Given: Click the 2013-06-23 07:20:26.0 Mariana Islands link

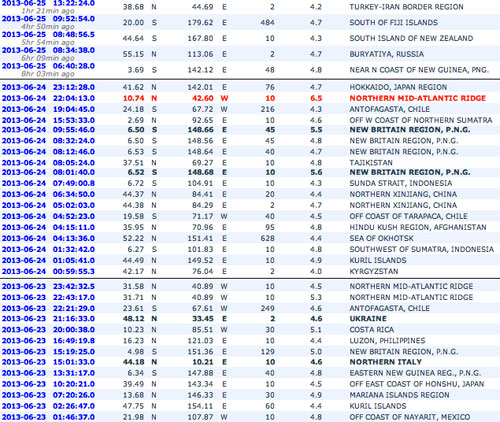Looking at the screenshot, I should pyautogui.click(x=48, y=395).
